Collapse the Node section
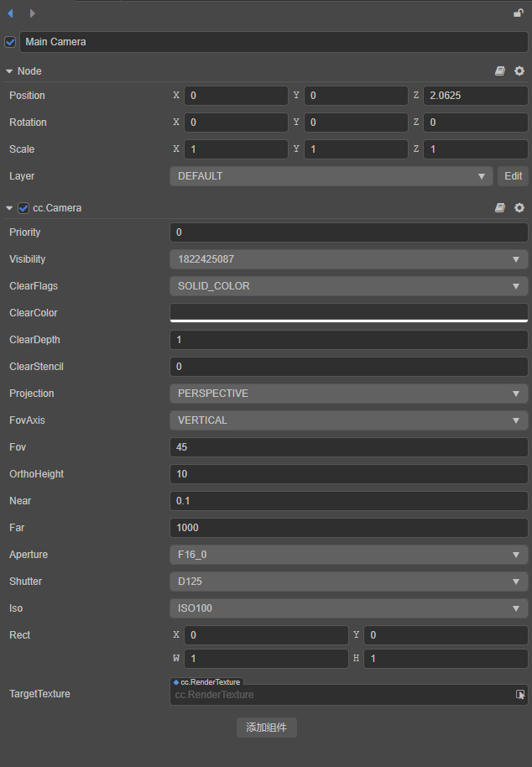 (9, 71)
